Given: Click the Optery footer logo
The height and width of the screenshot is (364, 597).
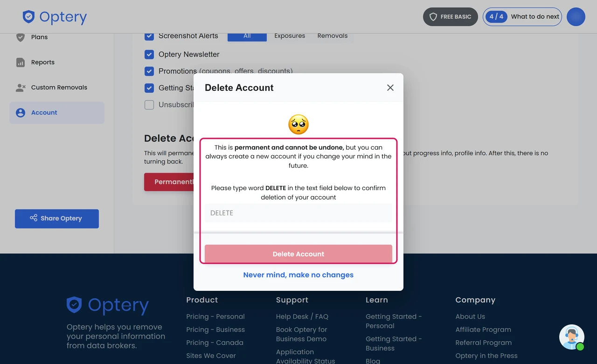Looking at the screenshot, I should coord(108,305).
